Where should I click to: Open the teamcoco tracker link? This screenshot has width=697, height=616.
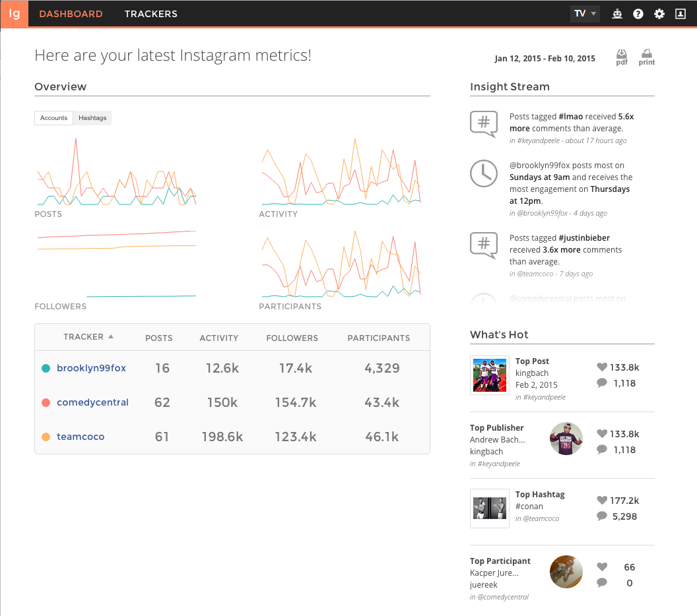[x=81, y=437]
